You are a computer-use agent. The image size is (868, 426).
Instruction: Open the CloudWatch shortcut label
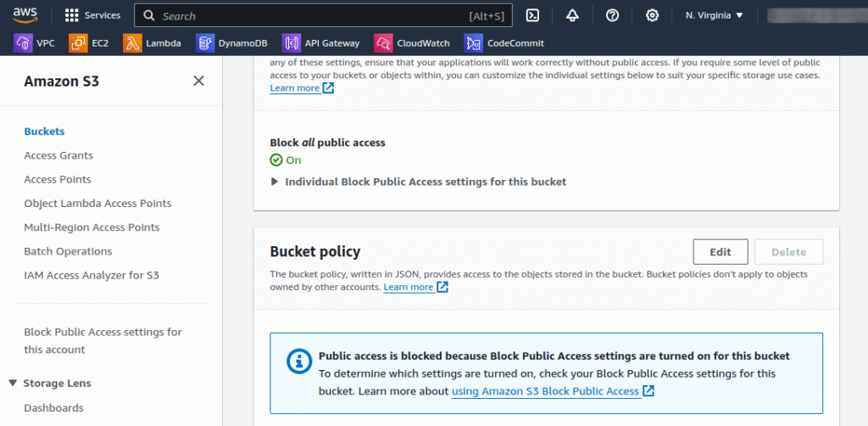coord(423,43)
